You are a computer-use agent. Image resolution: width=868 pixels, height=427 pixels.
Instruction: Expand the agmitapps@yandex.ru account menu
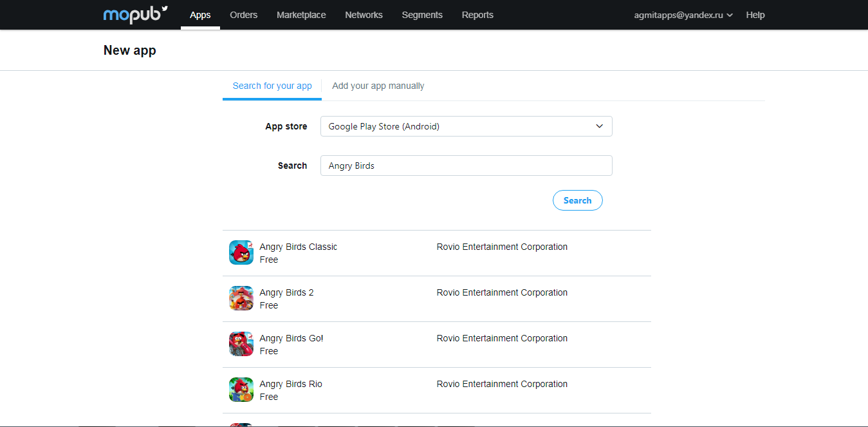[x=683, y=15]
